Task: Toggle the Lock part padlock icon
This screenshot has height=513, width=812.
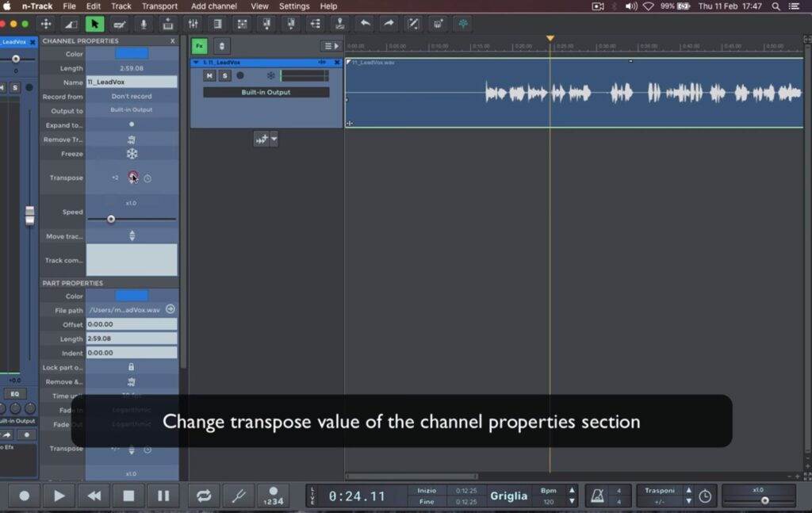Action: [131, 367]
